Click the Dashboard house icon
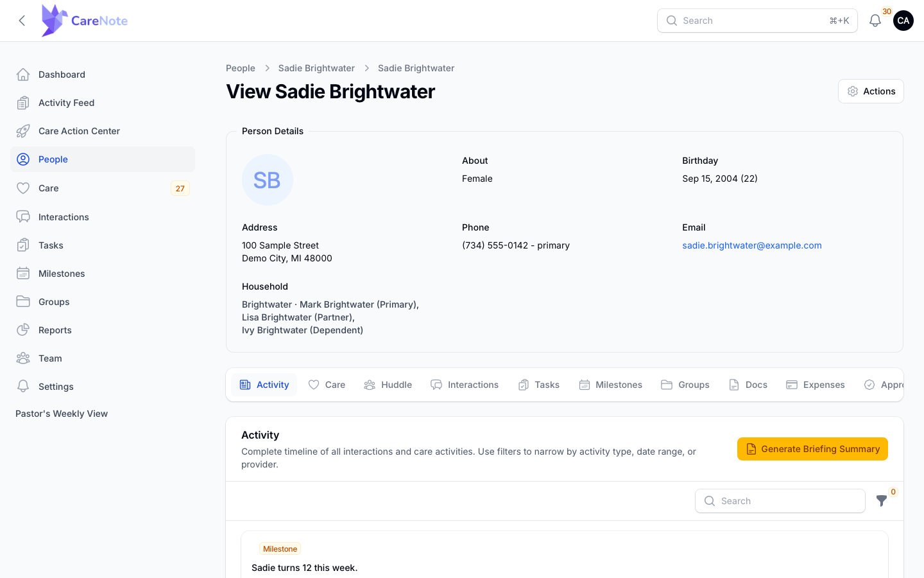The image size is (924, 578). [x=23, y=74]
